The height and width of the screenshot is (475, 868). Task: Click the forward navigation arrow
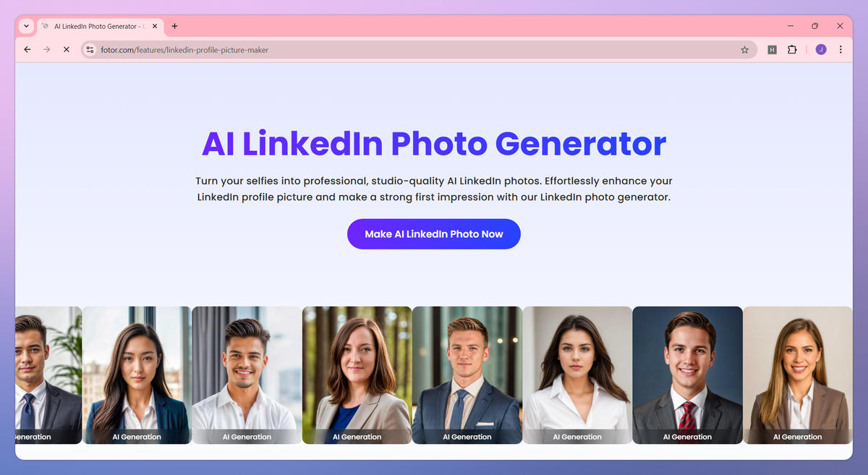point(47,50)
